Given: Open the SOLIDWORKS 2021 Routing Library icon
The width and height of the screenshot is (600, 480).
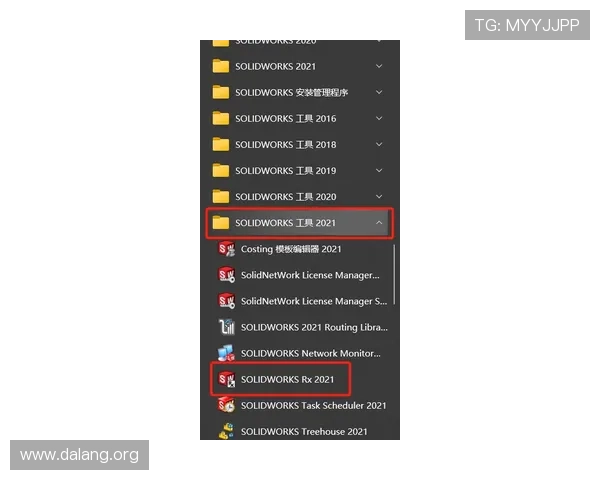Looking at the screenshot, I should [226, 327].
